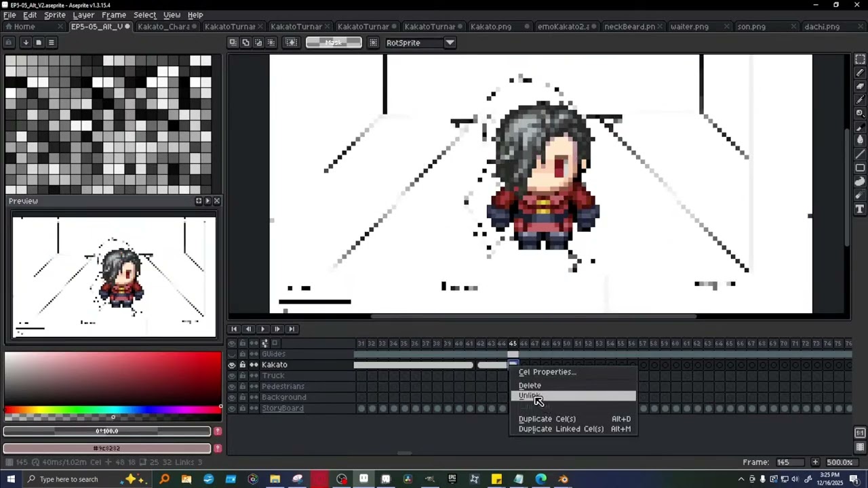Click the pivot icon beside RotSprite

pyautogui.click(x=373, y=43)
